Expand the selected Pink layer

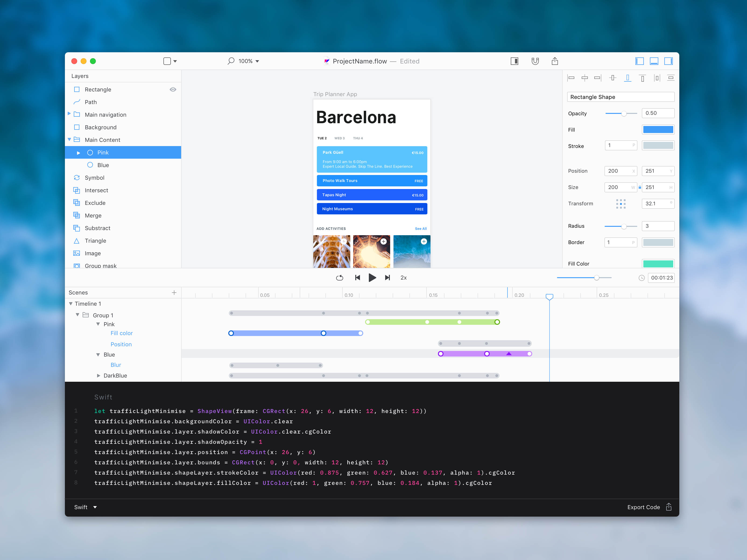78,153
